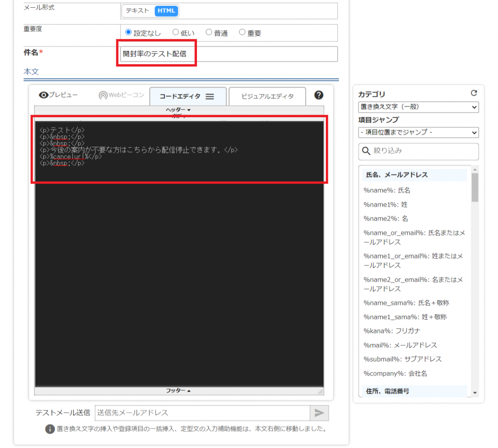Open the カテゴリ dropdown

coord(418,107)
